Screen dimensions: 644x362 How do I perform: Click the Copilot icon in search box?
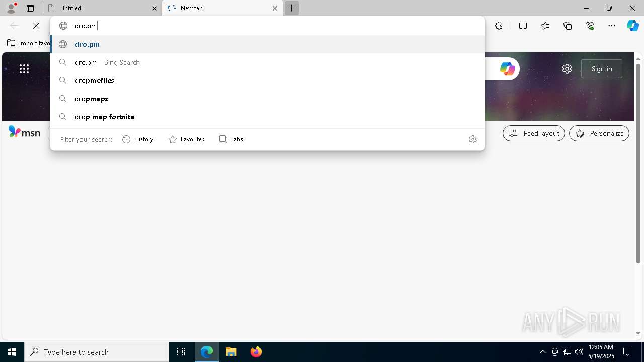507,69
